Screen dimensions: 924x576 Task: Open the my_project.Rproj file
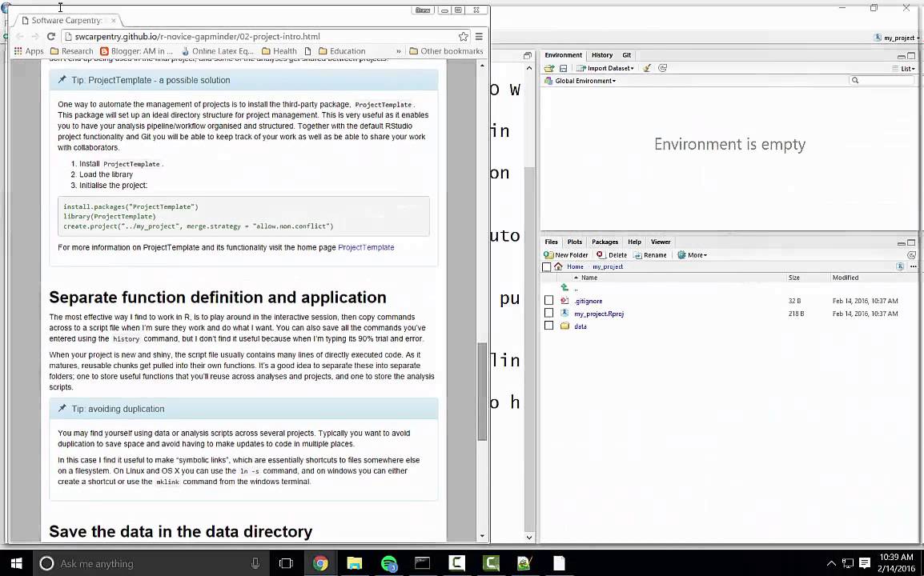pyautogui.click(x=599, y=314)
